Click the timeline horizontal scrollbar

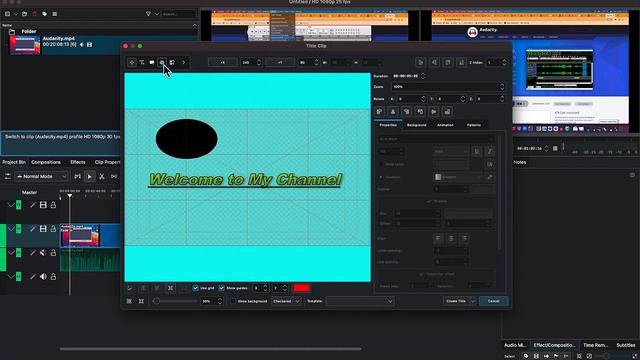(211, 349)
